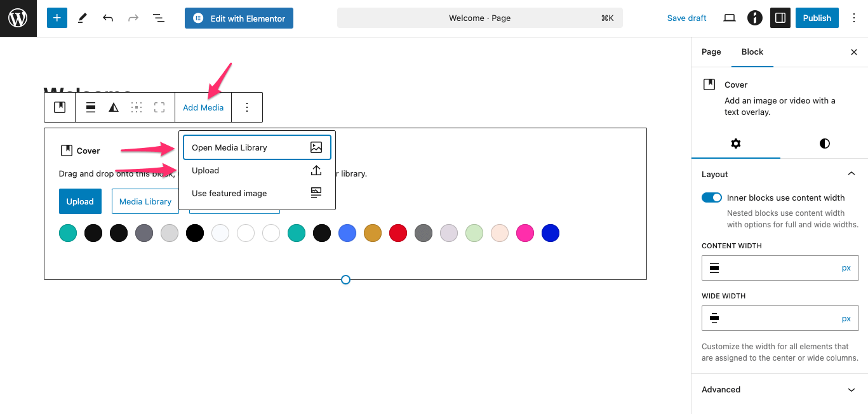The height and width of the screenshot is (414, 868).
Task: Pick the red overlay color swatch
Action: 398,233
